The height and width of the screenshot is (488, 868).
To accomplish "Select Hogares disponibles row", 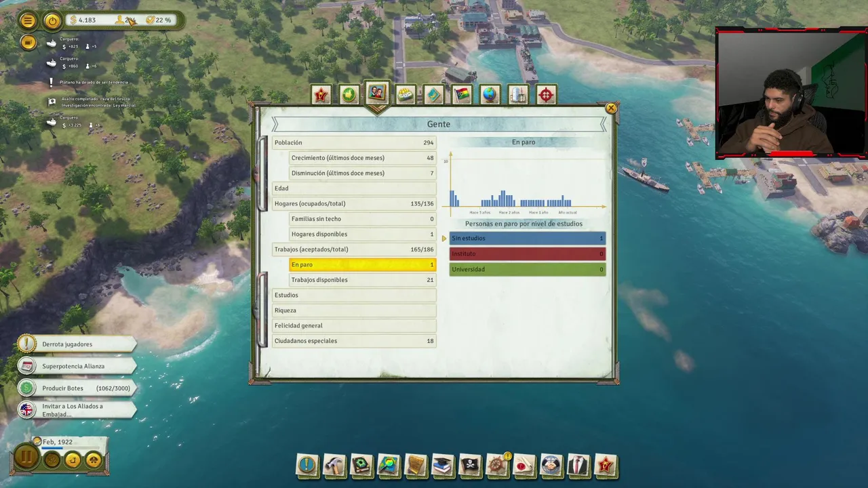I will pyautogui.click(x=362, y=234).
